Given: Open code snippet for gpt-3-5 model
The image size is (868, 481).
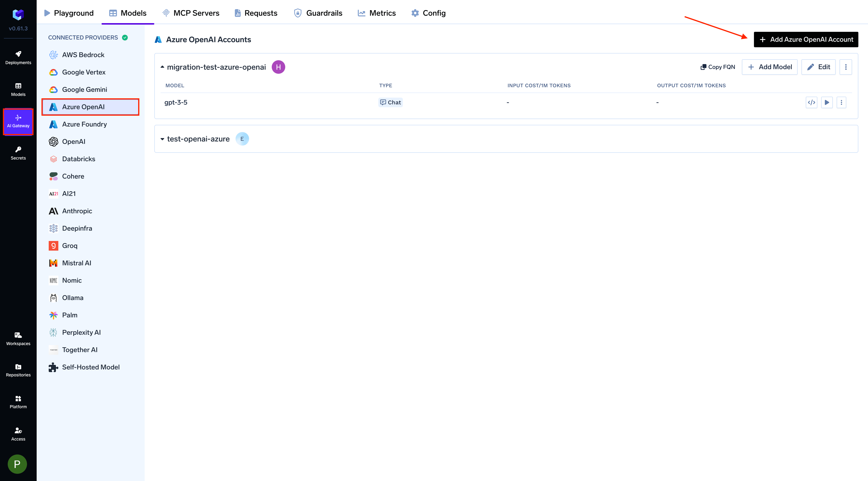Looking at the screenshot, I should click(x=811, y=102).
